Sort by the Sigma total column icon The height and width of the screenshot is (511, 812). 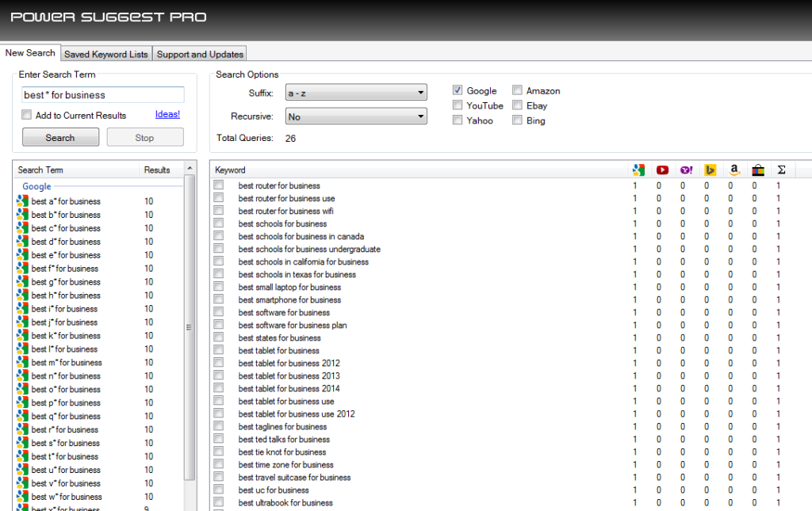781,170
